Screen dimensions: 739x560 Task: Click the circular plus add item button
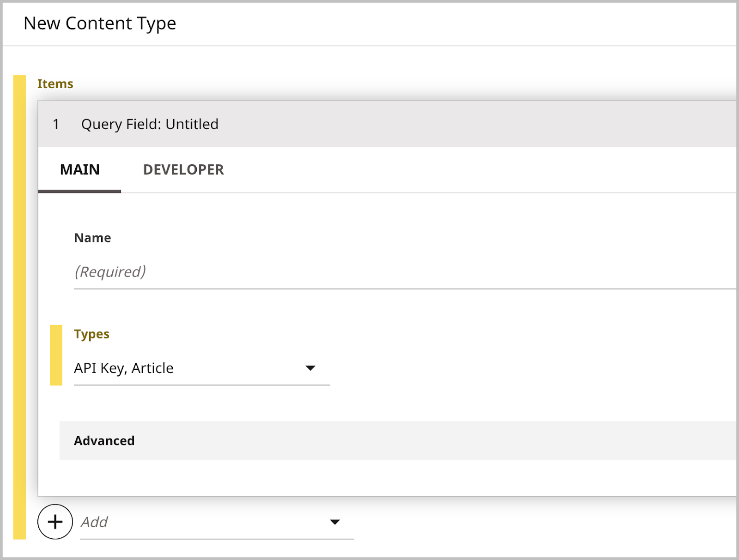pyautogui.click(x=55, y=522)
